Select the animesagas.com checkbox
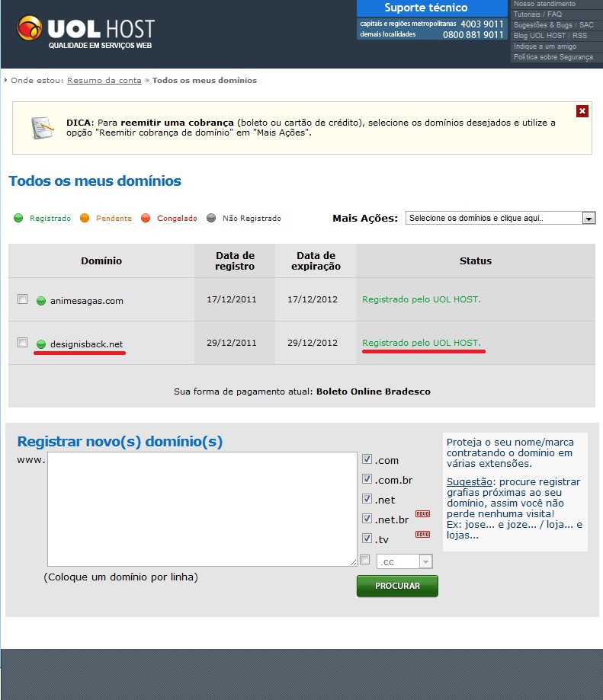603x700 pixels. (x=22, y=299)
